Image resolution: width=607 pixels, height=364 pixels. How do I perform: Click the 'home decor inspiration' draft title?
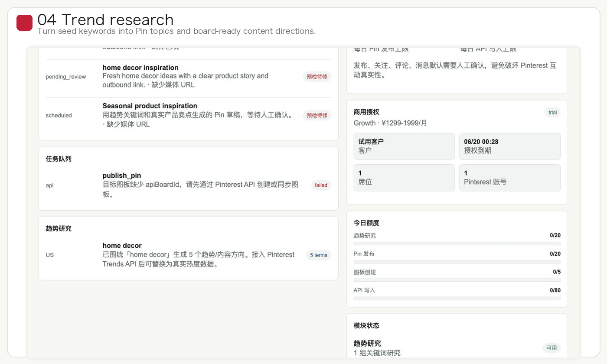point(140,68)
